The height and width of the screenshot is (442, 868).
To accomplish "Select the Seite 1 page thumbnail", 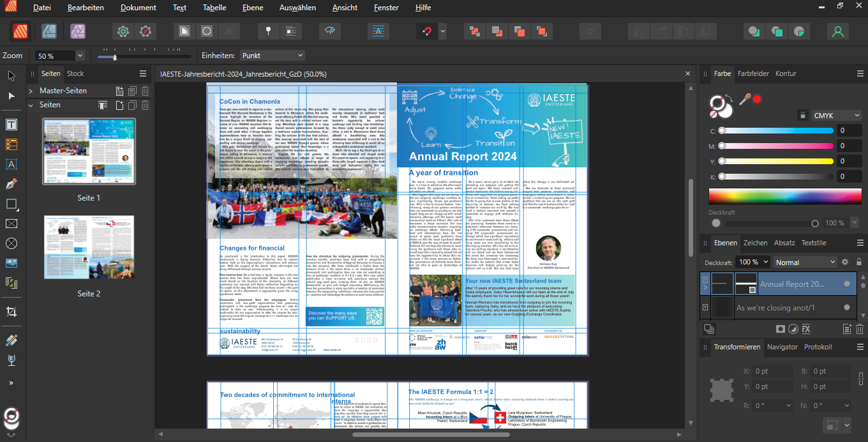I will coord(89,151).
